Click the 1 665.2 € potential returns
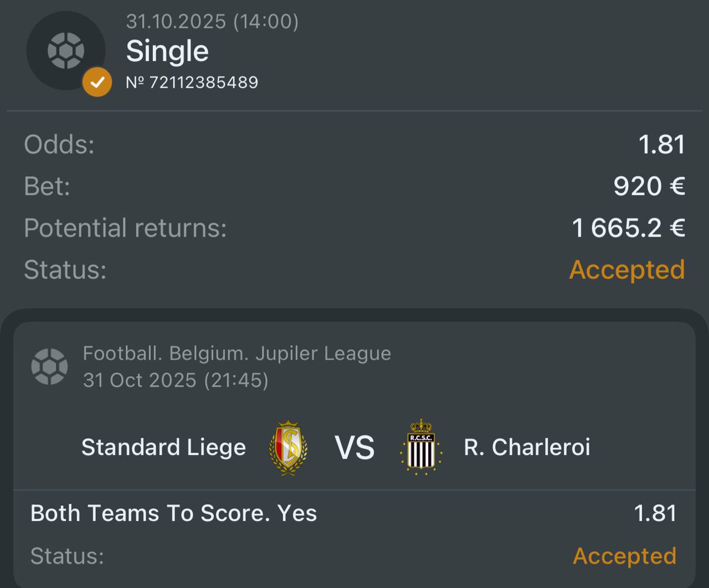The height and width of the screenshot is (588, 709). pyautogui.click(x=628, y=228)
